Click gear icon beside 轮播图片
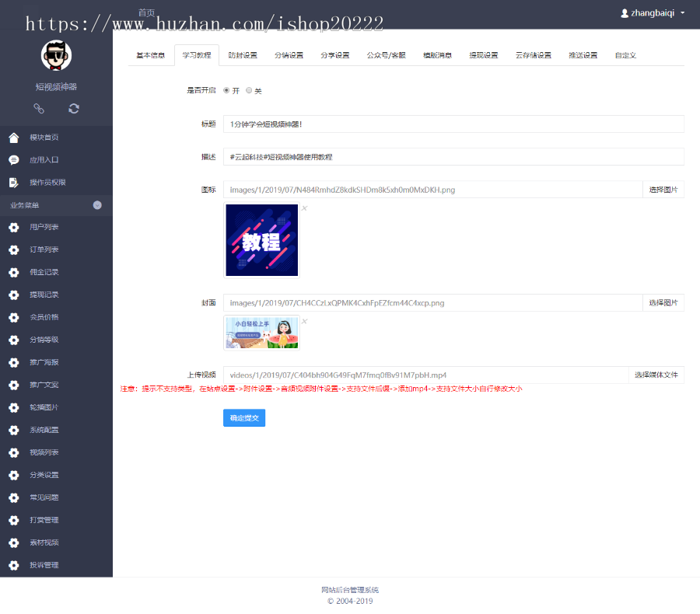The height and width of the screenshot is (614, 700). pos(14,408)
